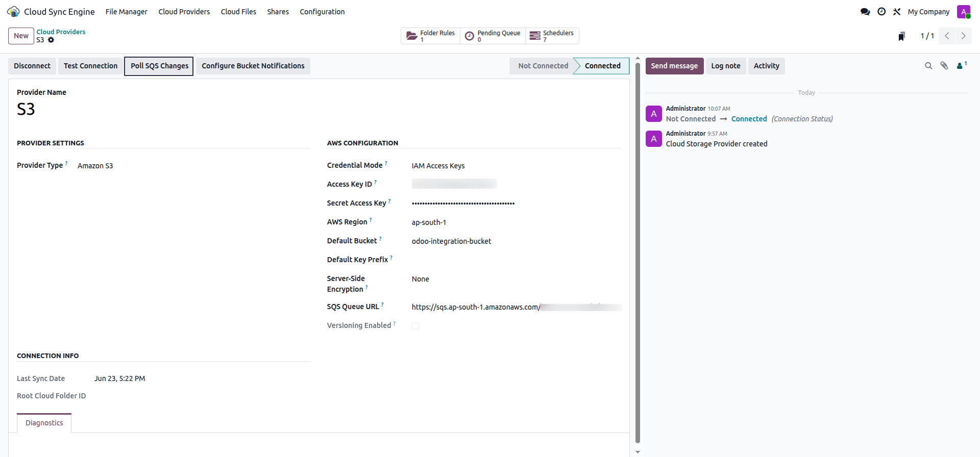Click the Cloud Providers breadcrumb link
Viewport: 980px width, 457px height.
coord(61,32)
